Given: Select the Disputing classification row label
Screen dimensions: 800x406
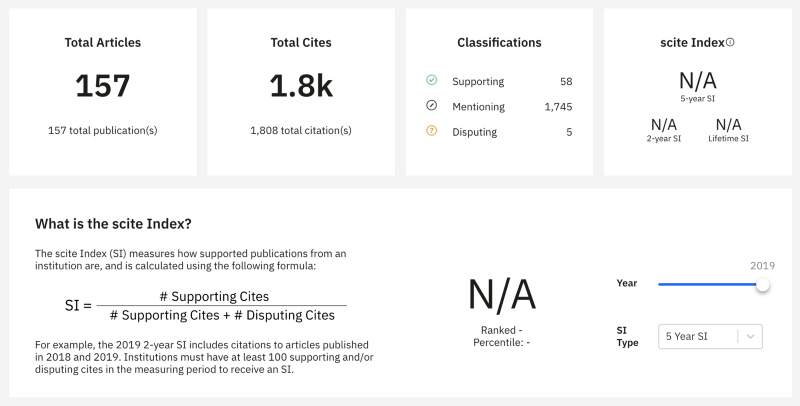Looking at the screenshot, I should pyautogui.click(x=475, y=131).
